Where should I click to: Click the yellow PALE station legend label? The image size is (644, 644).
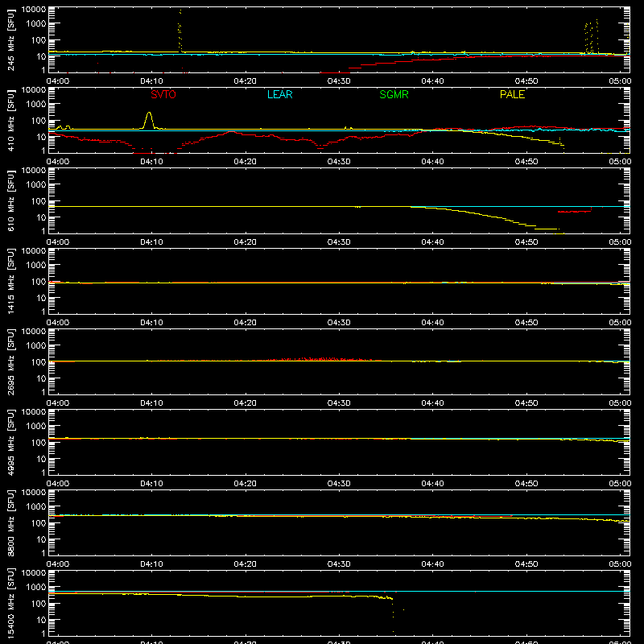point(512,94)
